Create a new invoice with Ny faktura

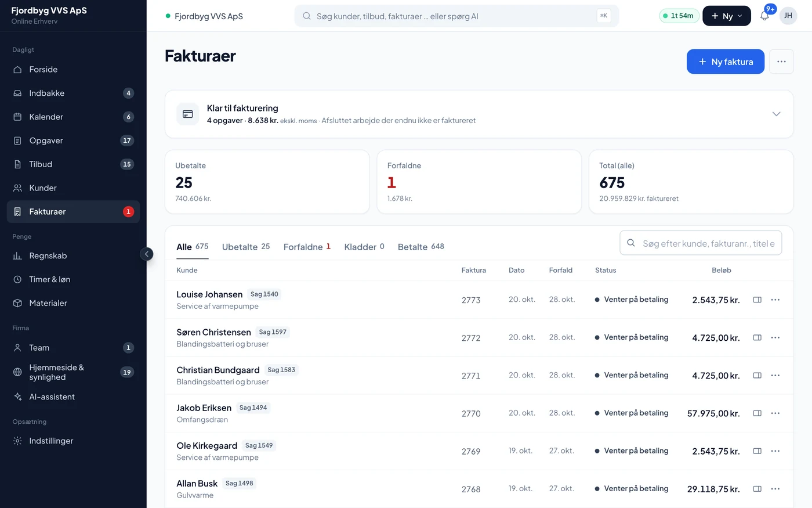726,62
